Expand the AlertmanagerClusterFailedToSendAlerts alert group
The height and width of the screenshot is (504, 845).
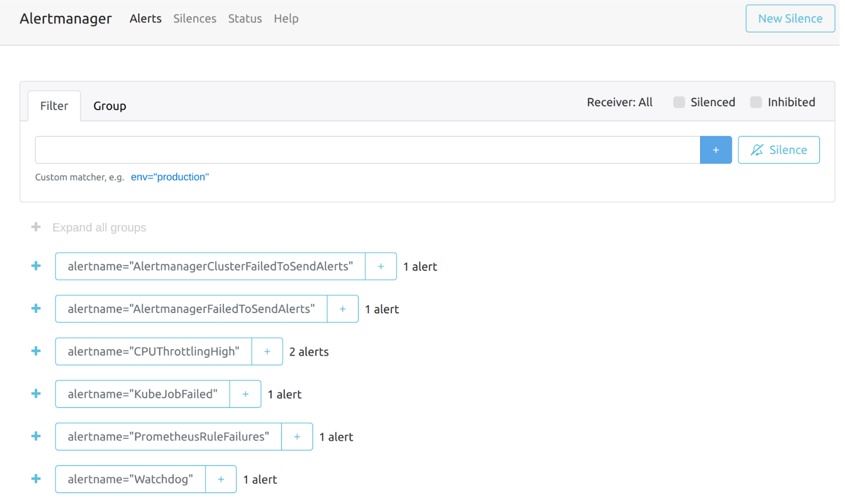36,266
